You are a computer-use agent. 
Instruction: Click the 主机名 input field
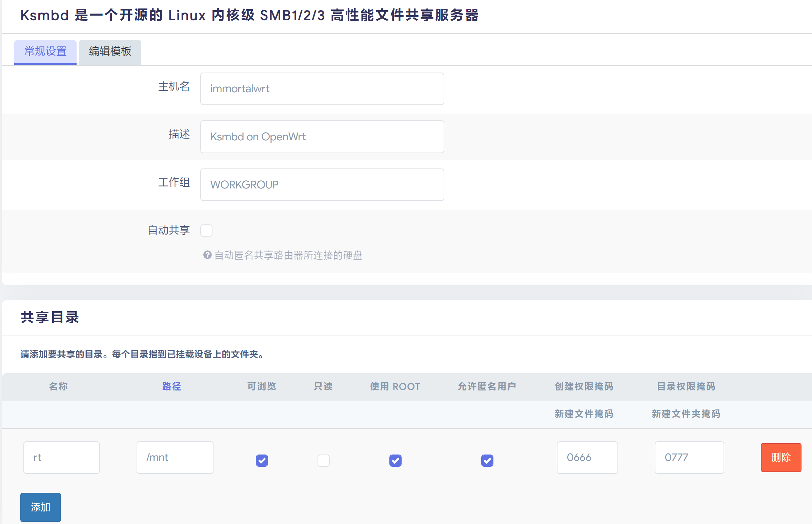pos(322,89)
